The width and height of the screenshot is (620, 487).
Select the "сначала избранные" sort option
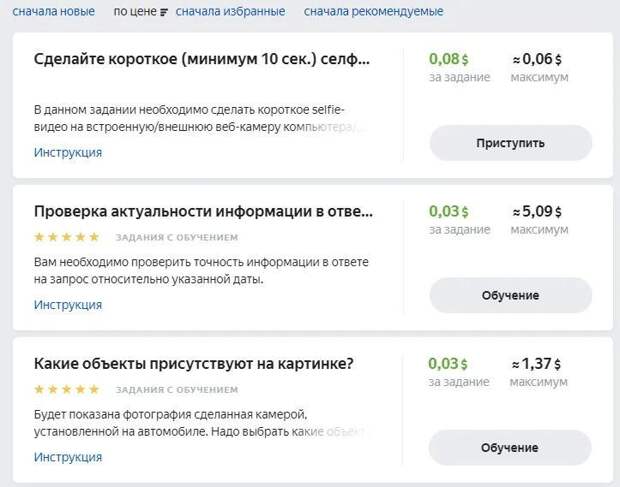click(x=230, y=12)
